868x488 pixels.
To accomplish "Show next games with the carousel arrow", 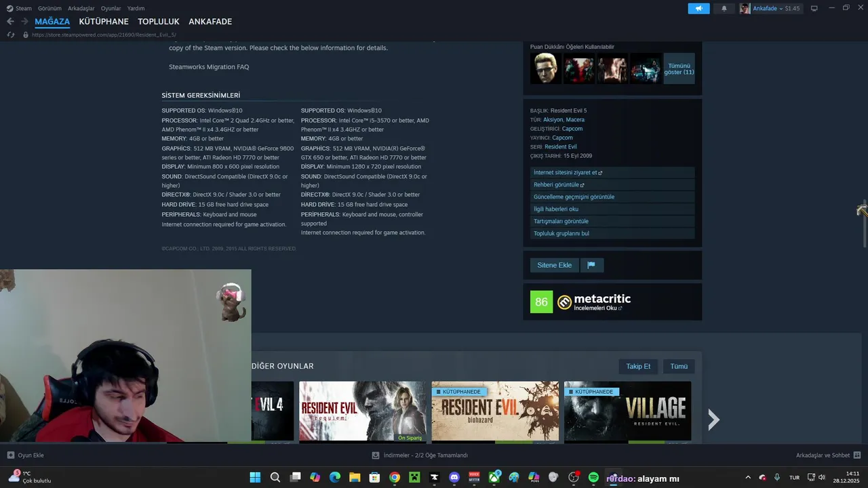I will coord(713,420).
